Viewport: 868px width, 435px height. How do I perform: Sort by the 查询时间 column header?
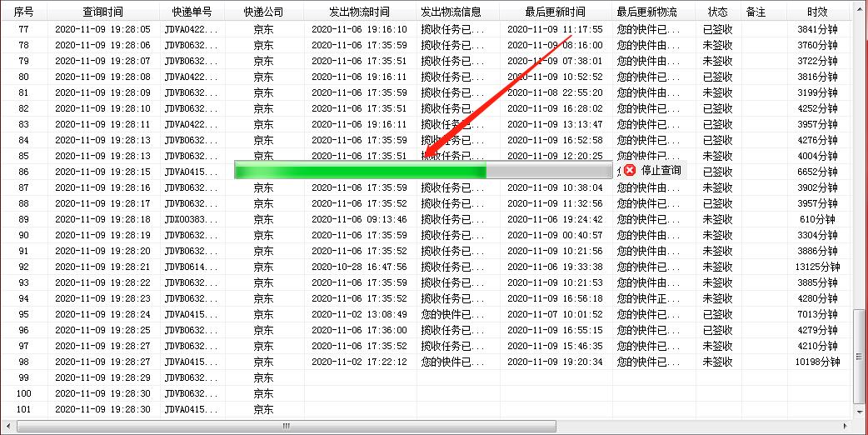103,12
